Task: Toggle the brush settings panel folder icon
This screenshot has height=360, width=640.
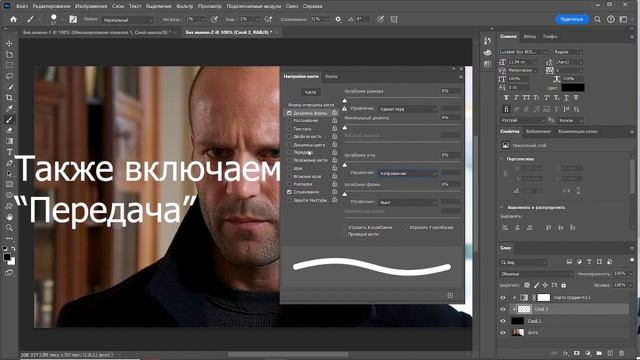Action: [x=73, y=19]
